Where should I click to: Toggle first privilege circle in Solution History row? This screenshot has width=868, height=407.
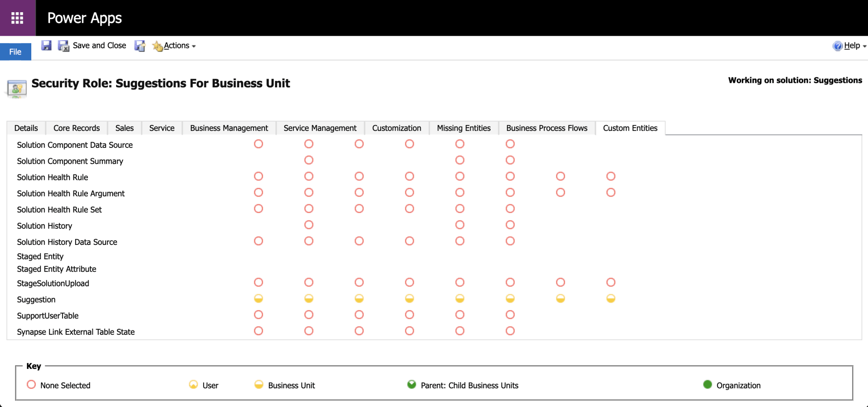[309, 225]
